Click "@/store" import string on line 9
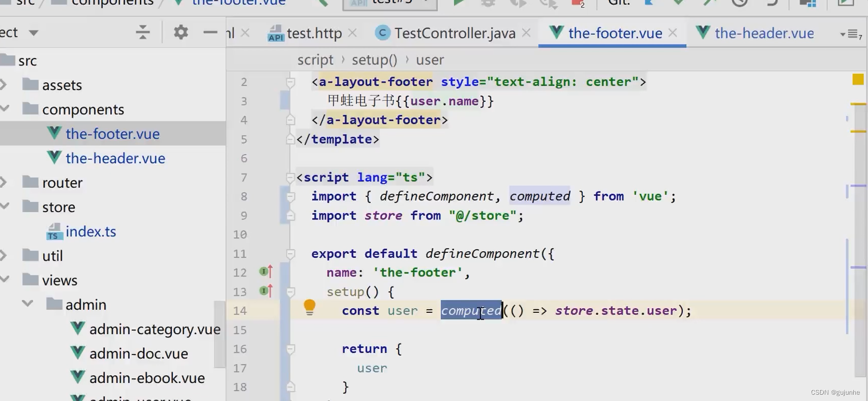This screenshot has height=401, width=868. point(483,215)
